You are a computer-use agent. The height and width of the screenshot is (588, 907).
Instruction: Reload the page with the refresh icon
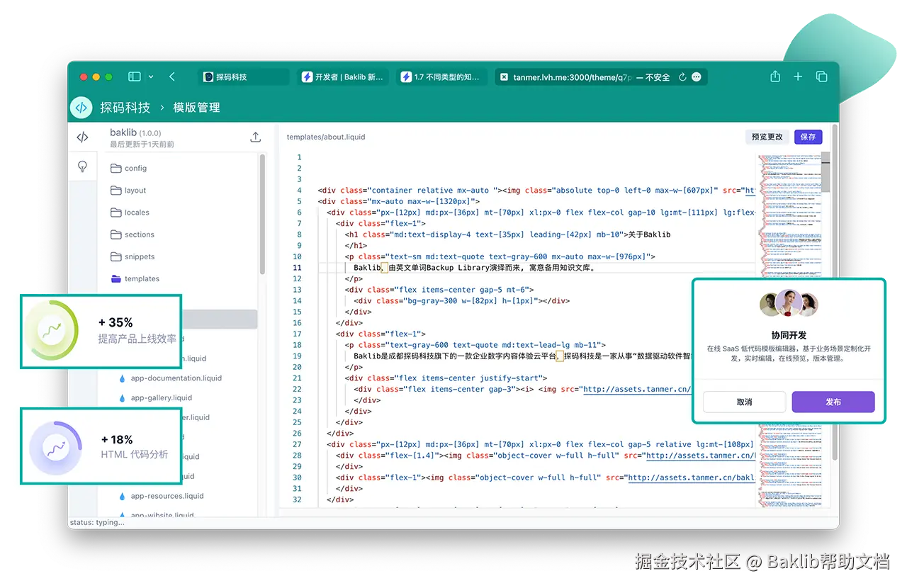(682, 77)
